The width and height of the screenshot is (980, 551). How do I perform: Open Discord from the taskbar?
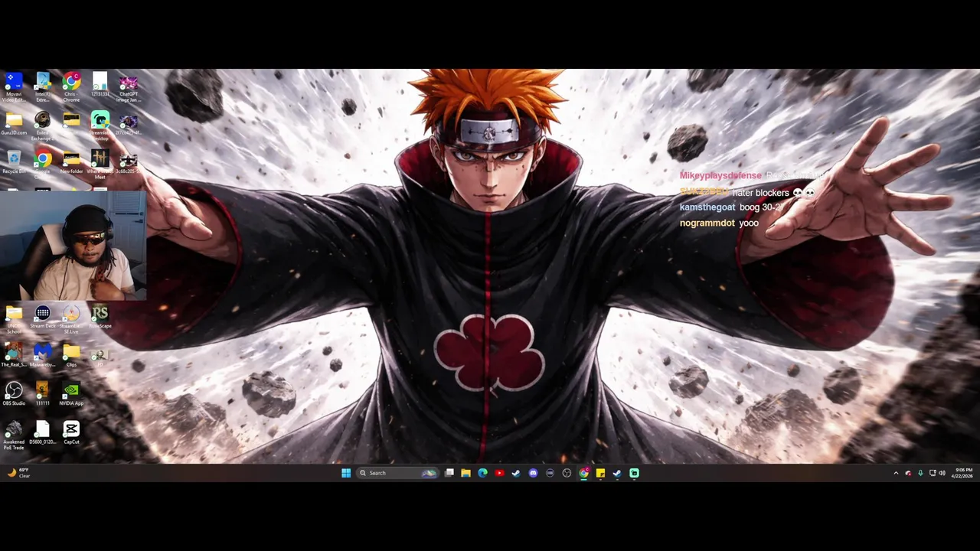pyautogui.click(x=533, y=473)
